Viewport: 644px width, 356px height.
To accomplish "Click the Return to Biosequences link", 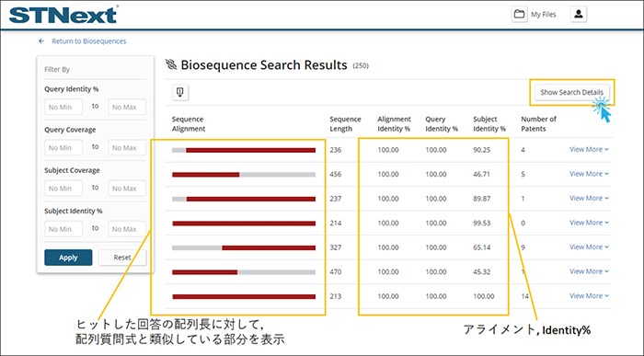I will 88,41.
